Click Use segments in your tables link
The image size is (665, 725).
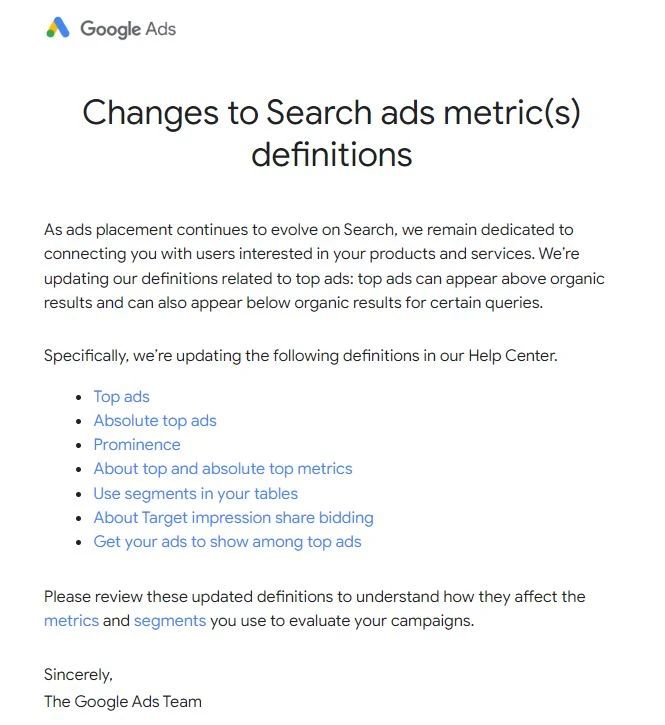click(x=196, y=494)
